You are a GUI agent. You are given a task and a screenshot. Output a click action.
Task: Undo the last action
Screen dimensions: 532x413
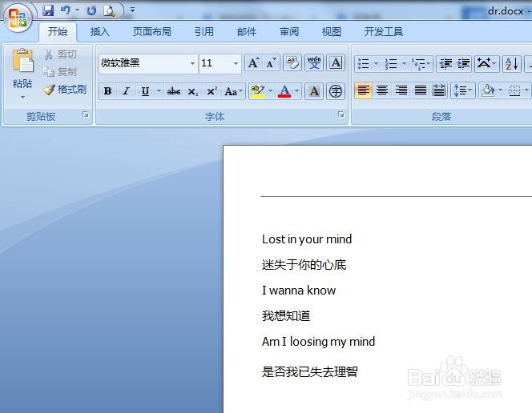[x=65, y=10]
